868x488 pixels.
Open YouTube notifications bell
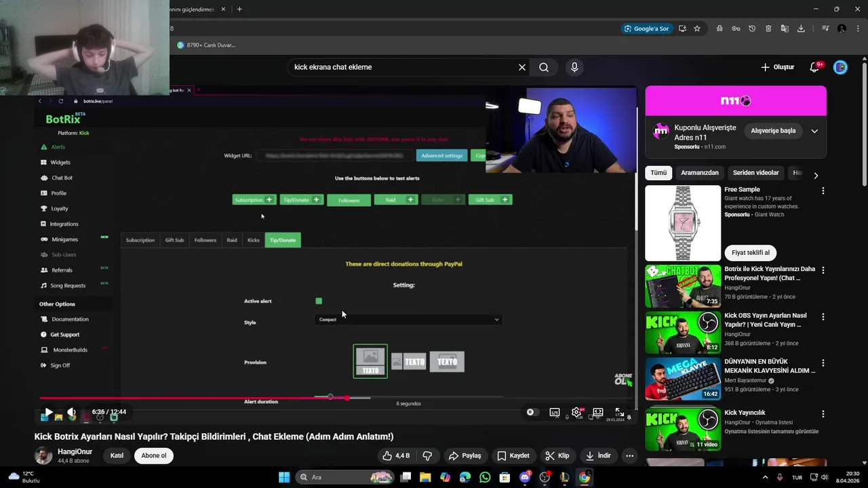click(816, 67)
